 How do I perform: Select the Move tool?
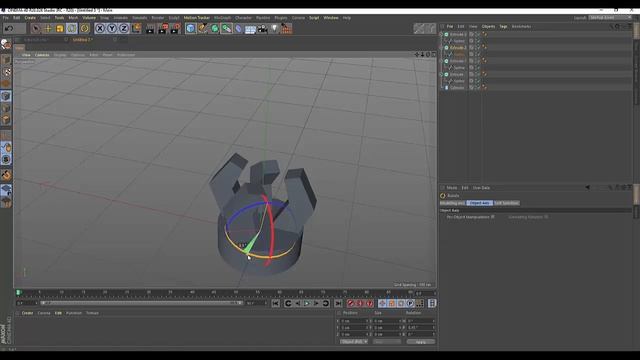point(48,28)
